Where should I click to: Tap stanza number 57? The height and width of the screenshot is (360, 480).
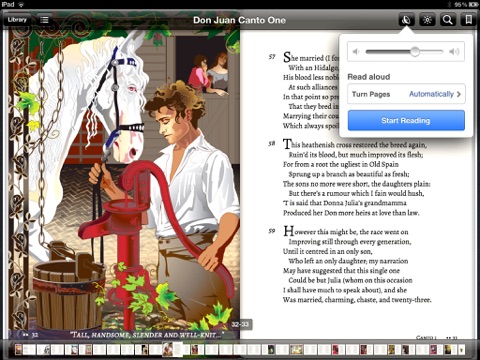(272, 57)
